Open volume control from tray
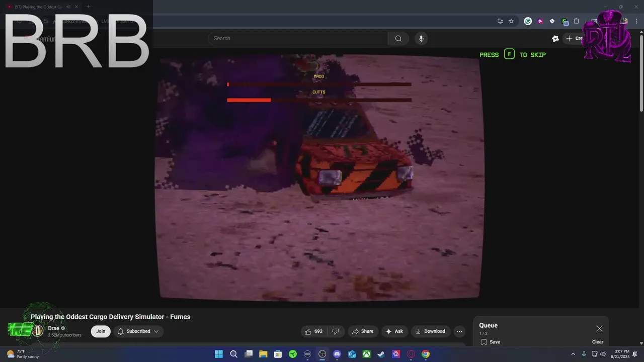 [603, 354]
